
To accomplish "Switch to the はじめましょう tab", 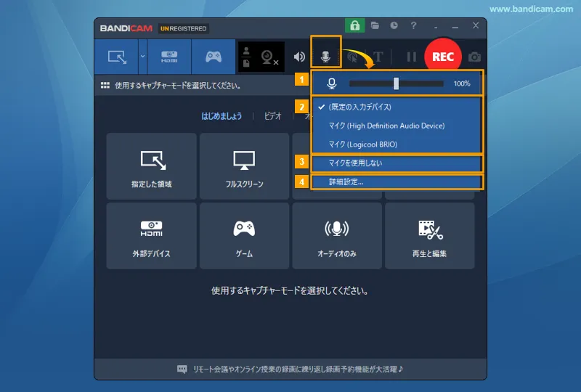I will pos(222,116).
